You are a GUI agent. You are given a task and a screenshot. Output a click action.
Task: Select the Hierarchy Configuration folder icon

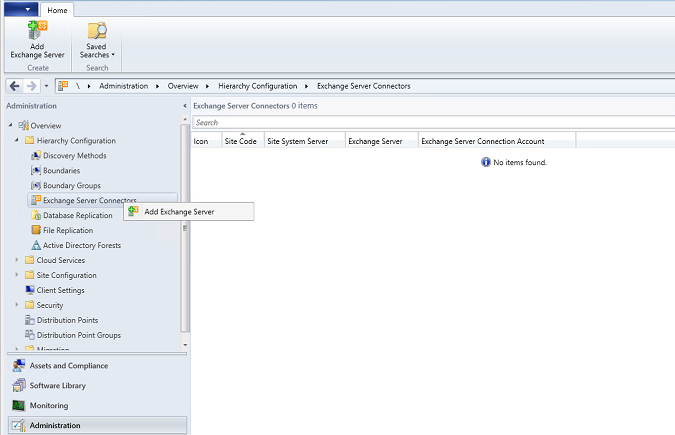(30, 140)
